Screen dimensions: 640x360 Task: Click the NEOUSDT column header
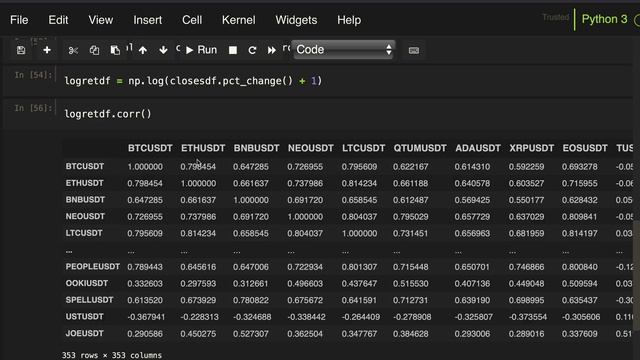311,148
